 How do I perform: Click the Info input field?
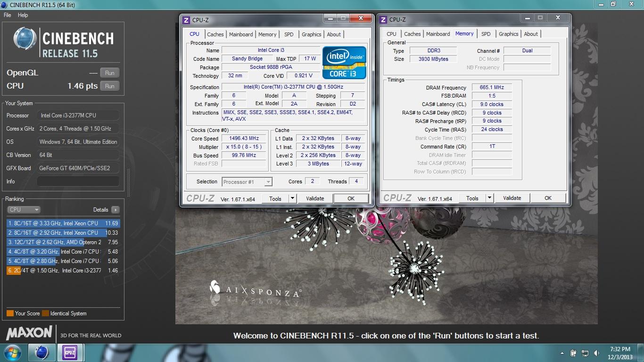click(78, 181)
